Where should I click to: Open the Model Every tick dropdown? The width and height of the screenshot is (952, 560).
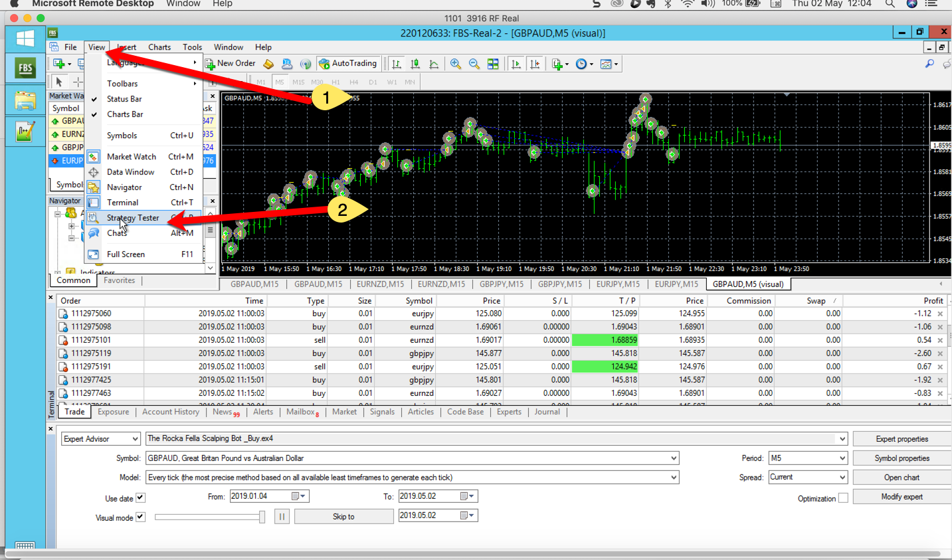tap(412, 478)
